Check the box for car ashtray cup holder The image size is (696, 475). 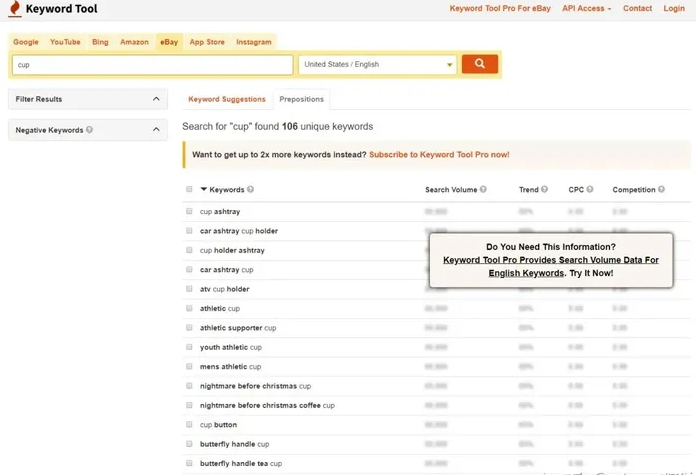[x=189, y=231]
